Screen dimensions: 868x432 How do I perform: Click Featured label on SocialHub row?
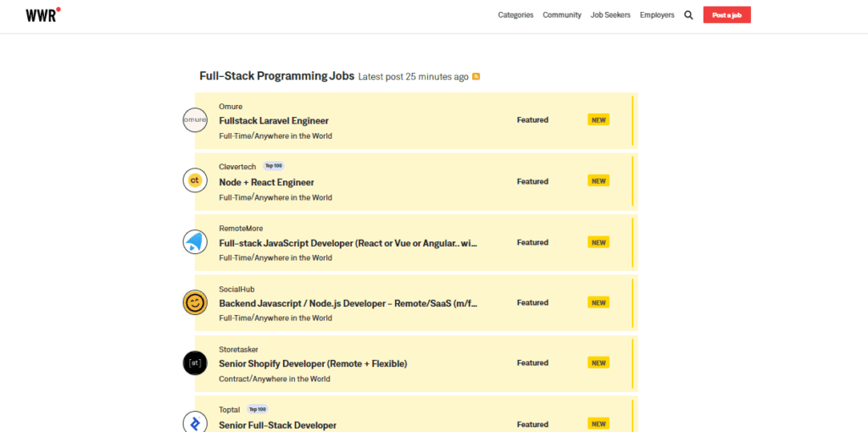532,302
